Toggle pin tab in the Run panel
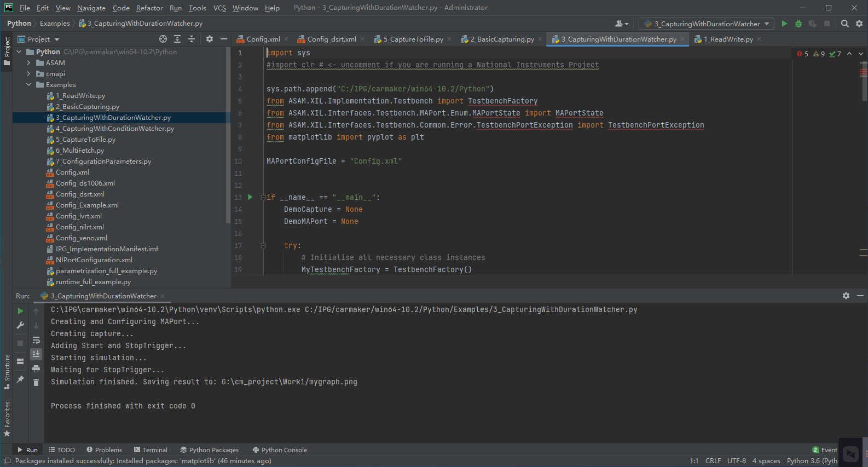Screen dimensions: 868x467 pos(20,379)
